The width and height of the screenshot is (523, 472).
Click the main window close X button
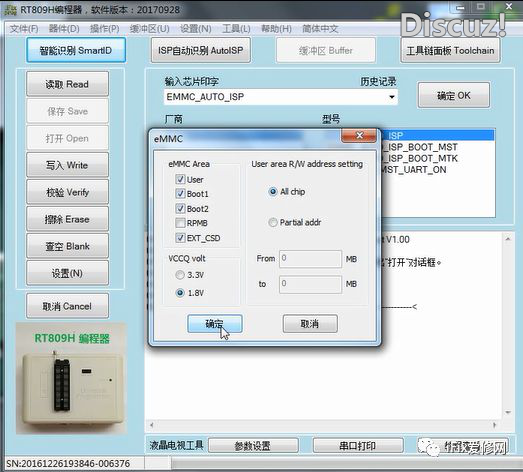[x=509, y=7]
